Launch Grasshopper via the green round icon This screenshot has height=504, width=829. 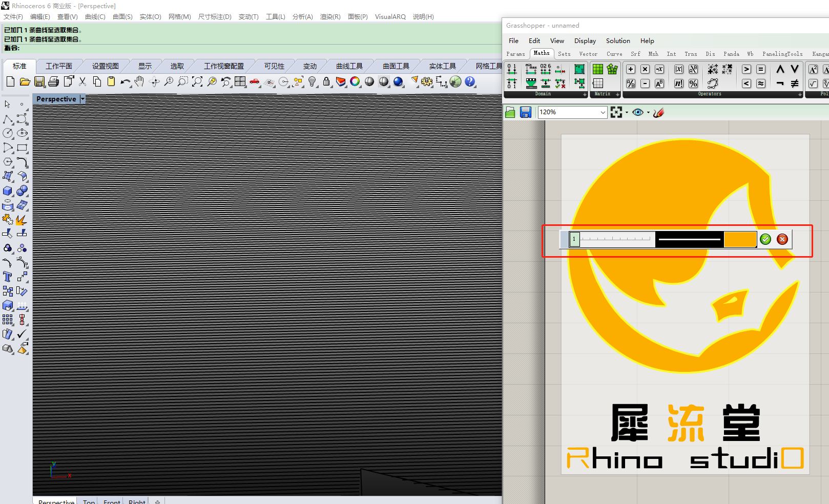point(455,81)
